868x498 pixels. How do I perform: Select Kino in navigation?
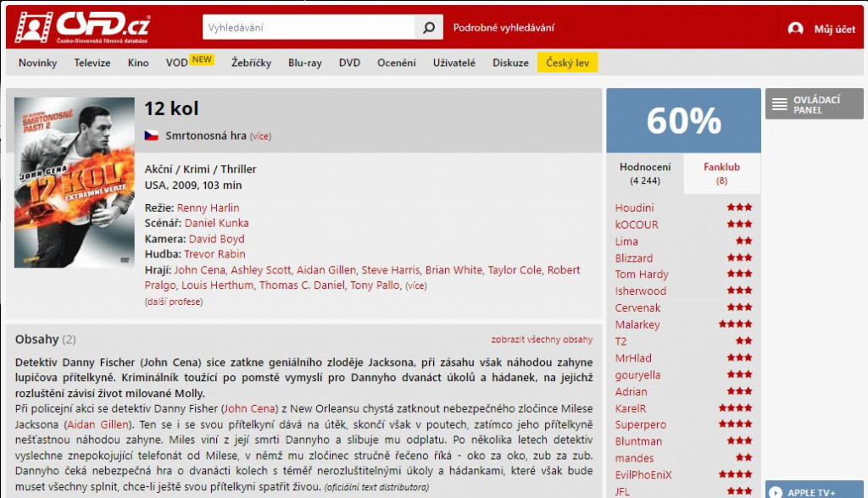[x=138, y=63]
